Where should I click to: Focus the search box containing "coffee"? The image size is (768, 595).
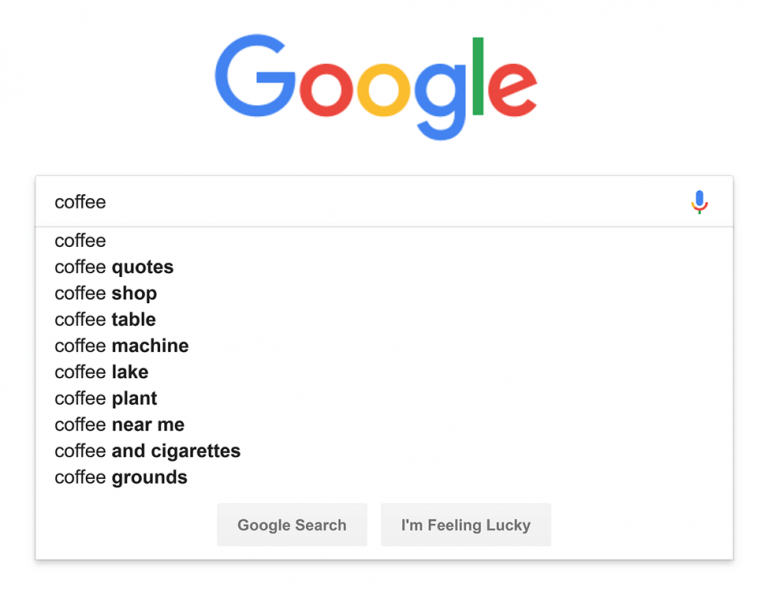pyautogui.click(x=360, y=202)
